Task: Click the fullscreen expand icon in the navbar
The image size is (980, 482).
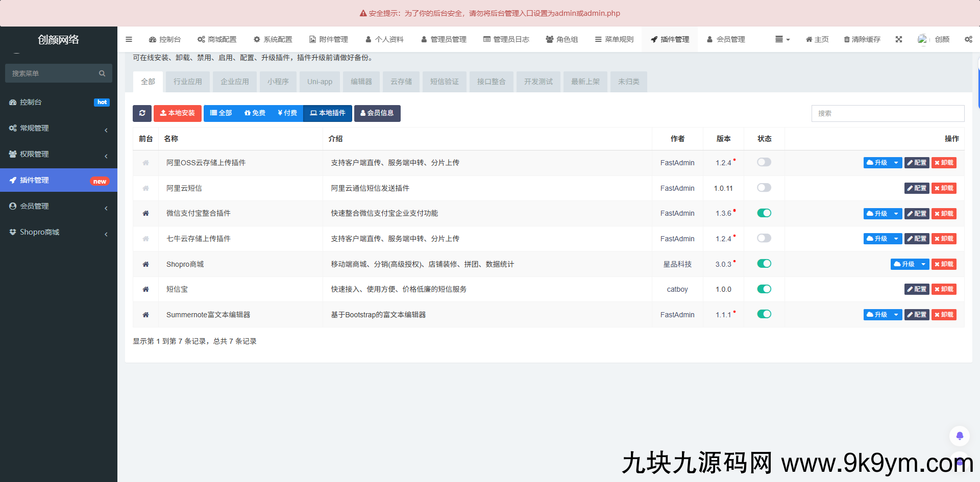Action: pyautogui.click(x=899, y=39)
